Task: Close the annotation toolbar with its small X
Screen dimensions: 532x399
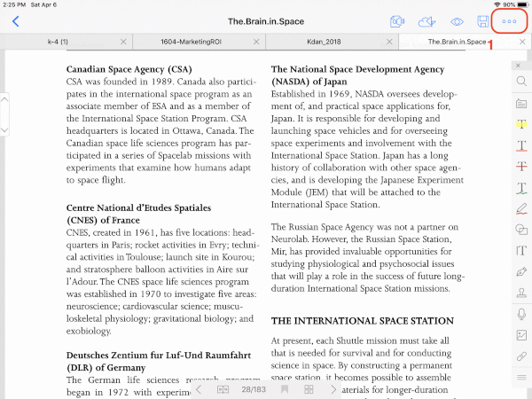Action: click(518, 65)
